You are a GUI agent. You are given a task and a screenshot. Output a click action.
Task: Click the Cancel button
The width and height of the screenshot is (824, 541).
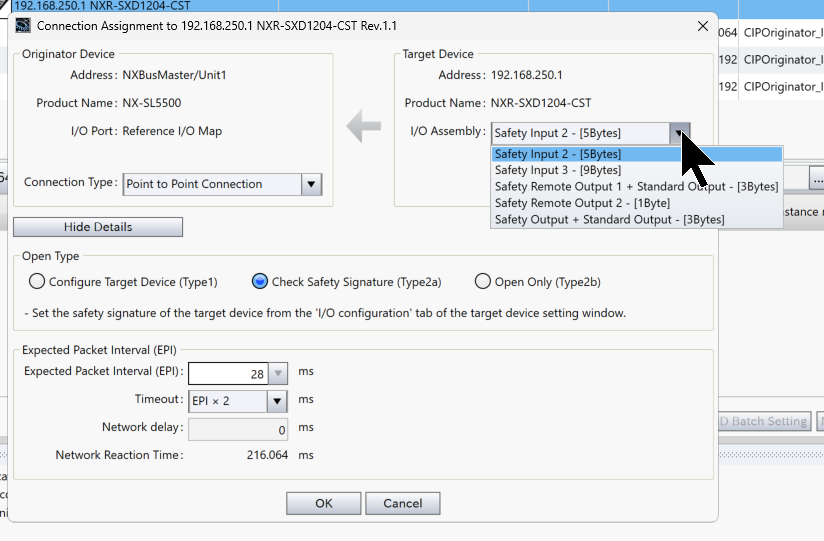(x=403, y=504)
